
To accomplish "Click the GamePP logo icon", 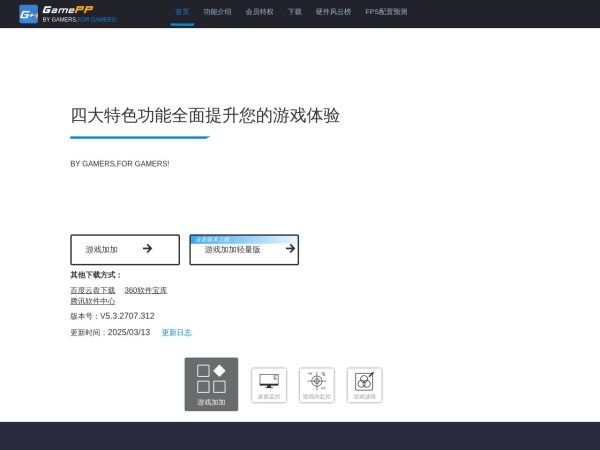I will click(28, 13).
